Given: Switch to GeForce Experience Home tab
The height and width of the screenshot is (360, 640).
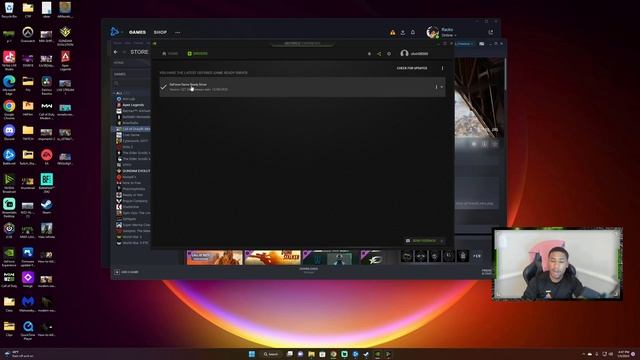Looking at the screenshot, I should click(x=170, y=53).
